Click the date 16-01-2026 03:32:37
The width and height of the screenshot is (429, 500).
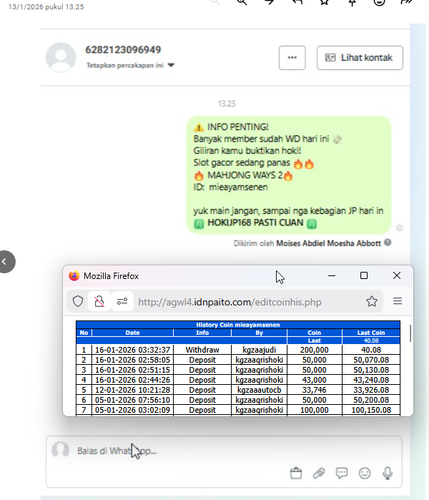132,350
